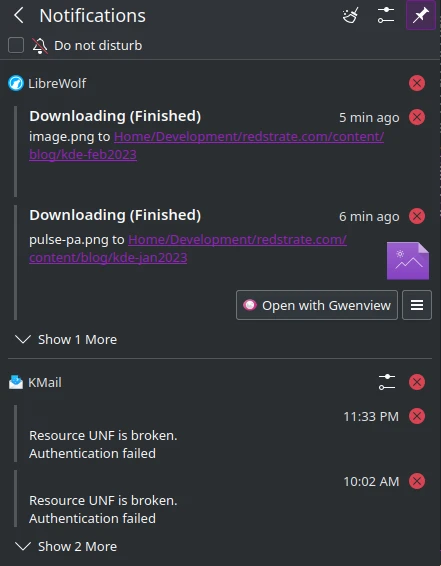Open the kde-feb2023 folder link
Screen dimensions: 441x566
tap(206, 145)
